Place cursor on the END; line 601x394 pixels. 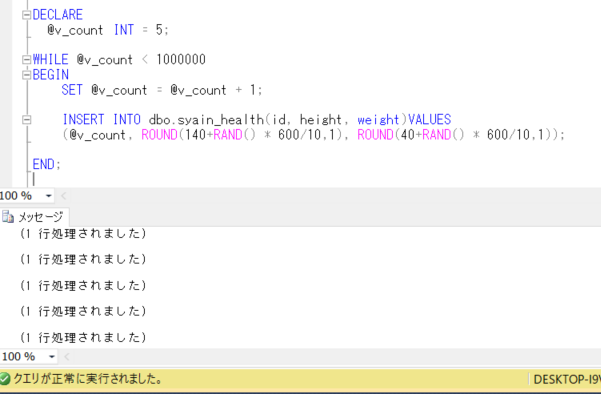[x=46, y=165]
